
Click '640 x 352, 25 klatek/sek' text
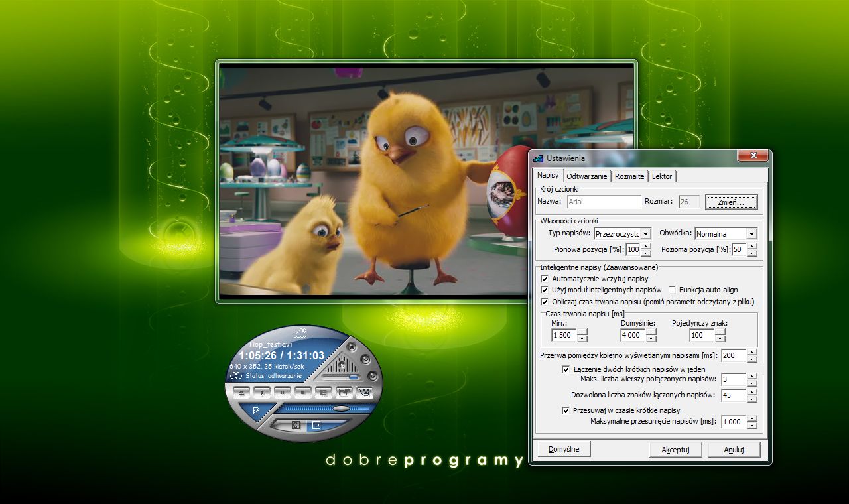[267, 367]
